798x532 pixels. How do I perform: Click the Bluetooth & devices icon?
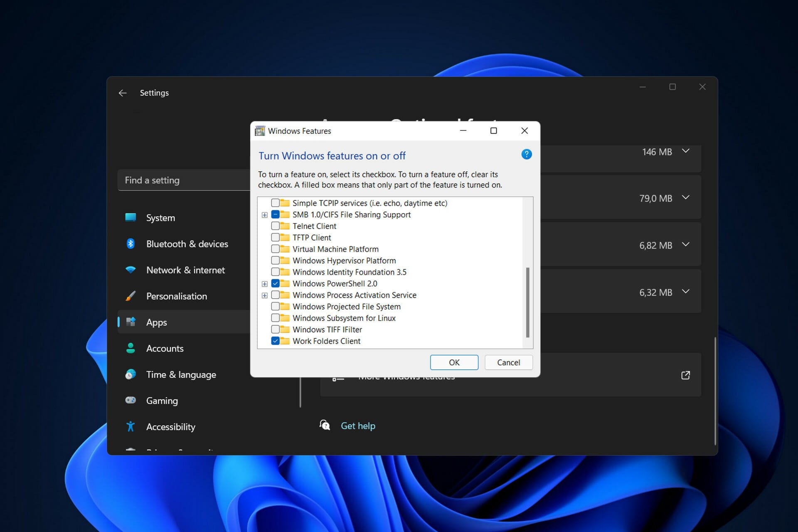(131, 244)
